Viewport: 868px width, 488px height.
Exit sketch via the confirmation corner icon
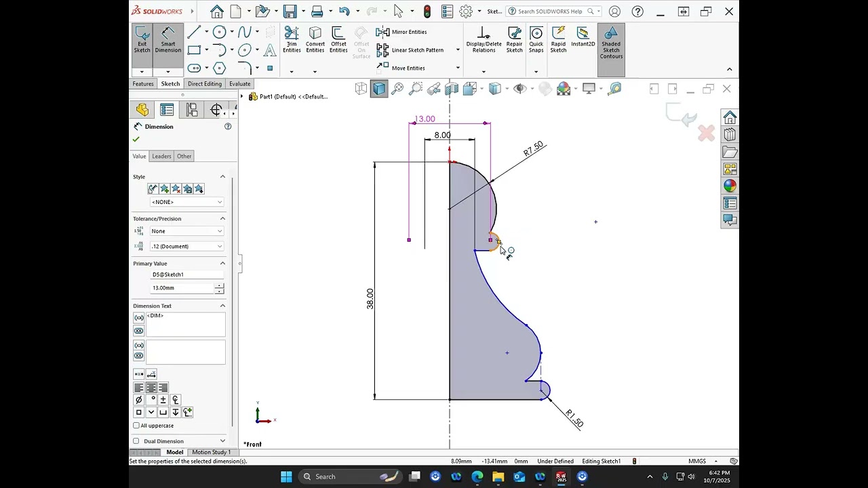[681, 115]
